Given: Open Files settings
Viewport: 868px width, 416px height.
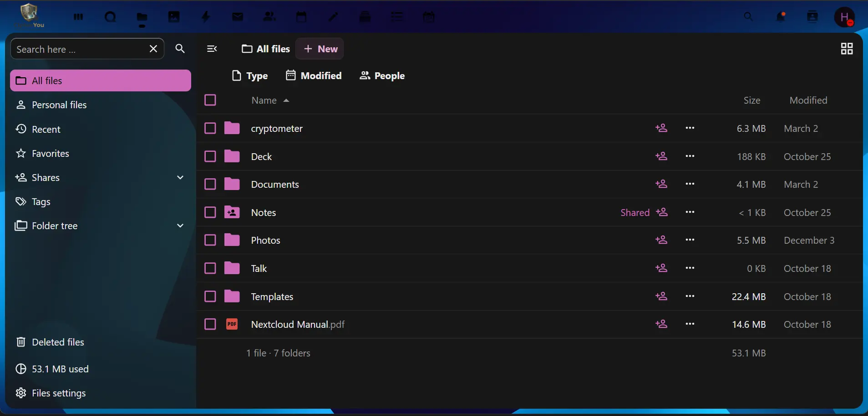Looking at the screenshot, I should [101, 393].
